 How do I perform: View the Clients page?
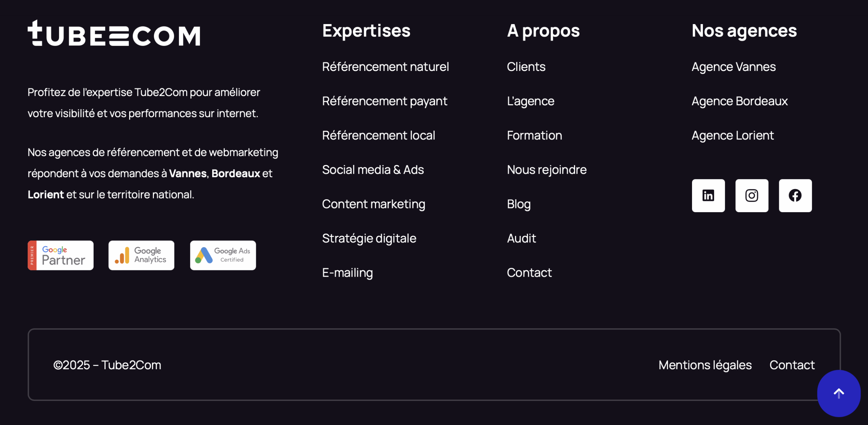point(526,67)
